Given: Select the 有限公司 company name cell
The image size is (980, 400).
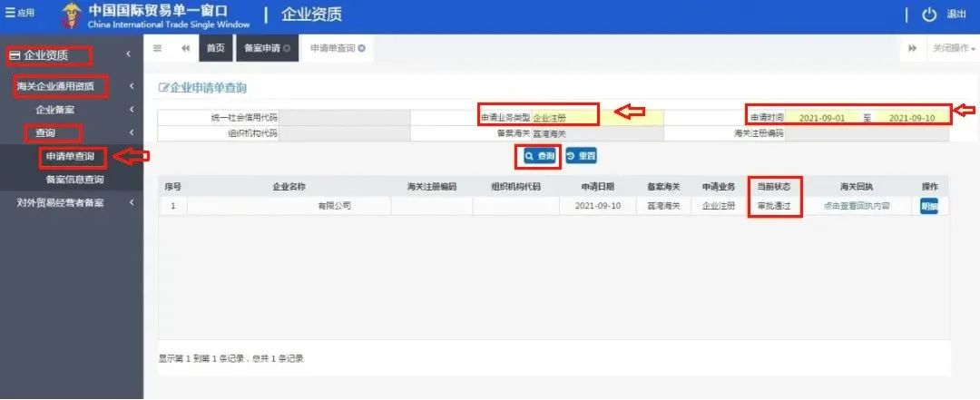Looking at the screenshot, I should [x=289, y=206].
